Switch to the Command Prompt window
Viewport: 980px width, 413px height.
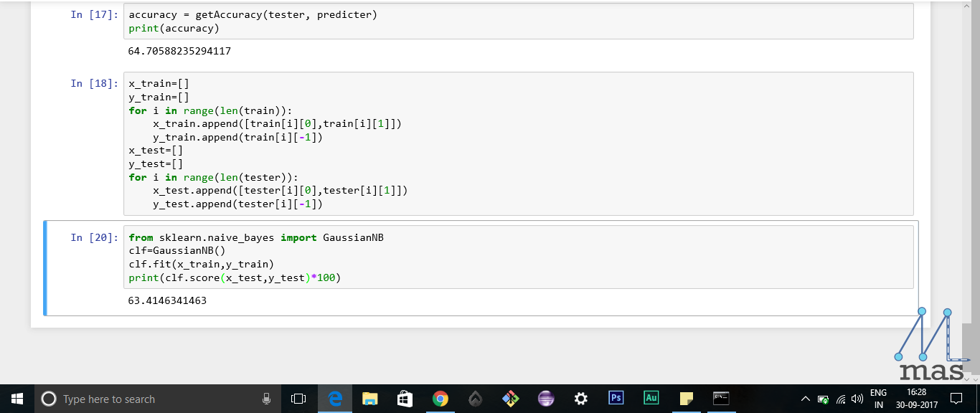721,399
